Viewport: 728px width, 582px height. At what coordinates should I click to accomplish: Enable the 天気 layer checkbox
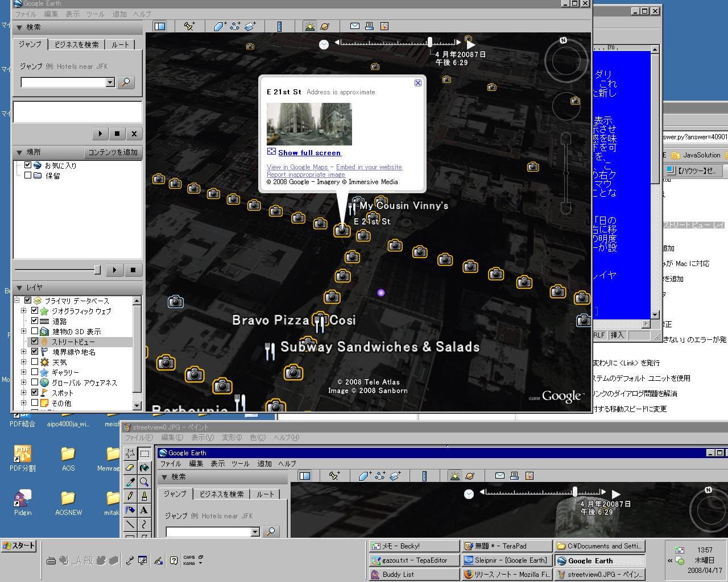tap(35, 362)
